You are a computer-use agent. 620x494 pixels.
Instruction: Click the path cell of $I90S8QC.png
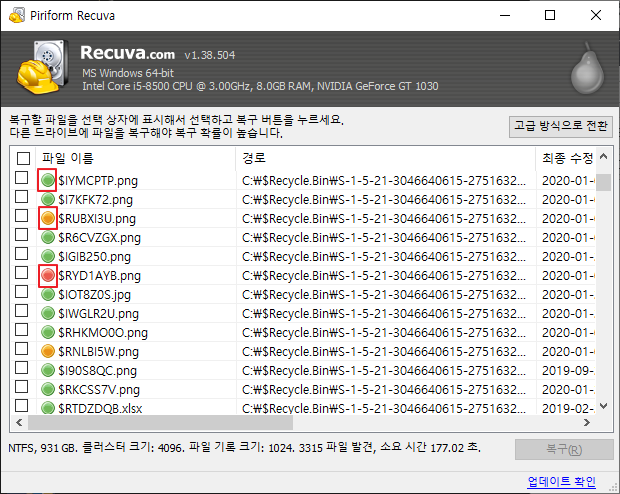(x=384, y=371)
